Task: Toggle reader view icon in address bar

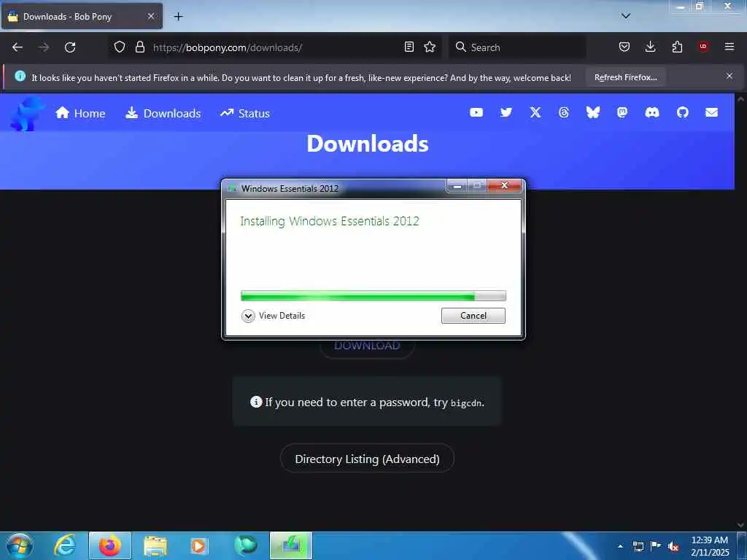Action: 409,47
